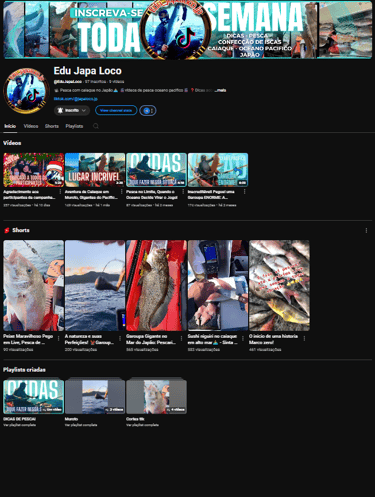Play the Pesca no Limite video thumbnail
Viewport: 375px width, 497px height.
156,170
